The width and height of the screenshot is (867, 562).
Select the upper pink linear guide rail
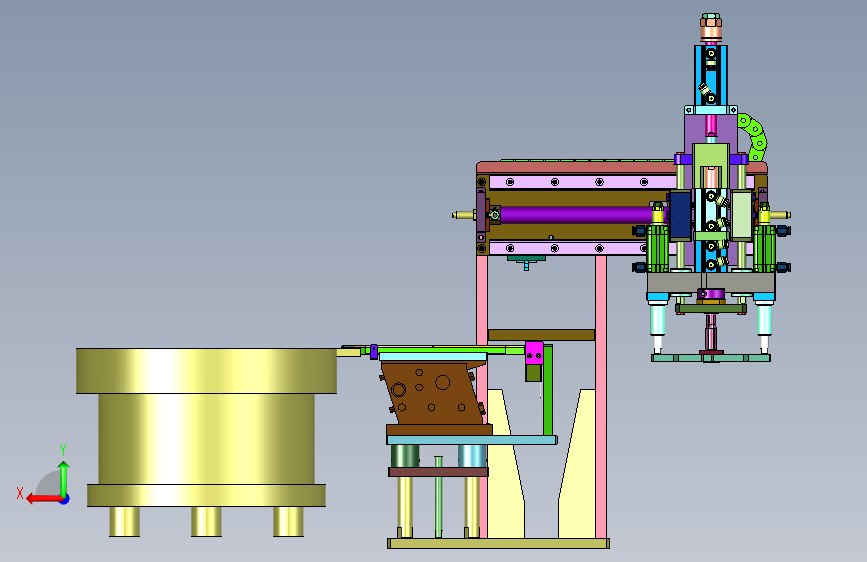pos(581,182)
